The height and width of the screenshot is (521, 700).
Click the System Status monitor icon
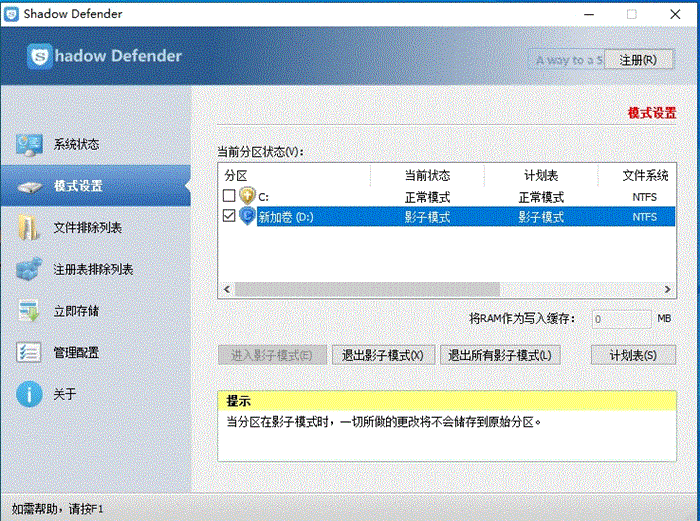[29, 145]
